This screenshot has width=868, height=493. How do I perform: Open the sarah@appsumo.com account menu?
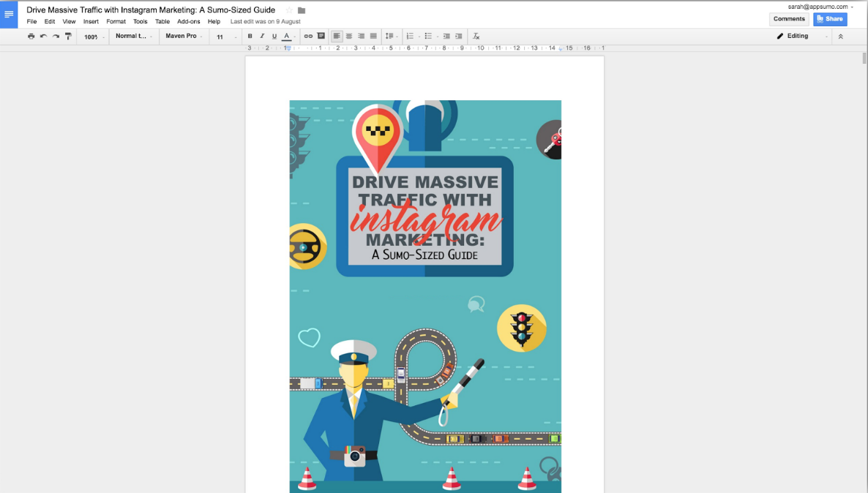click(x=820, y=7)
